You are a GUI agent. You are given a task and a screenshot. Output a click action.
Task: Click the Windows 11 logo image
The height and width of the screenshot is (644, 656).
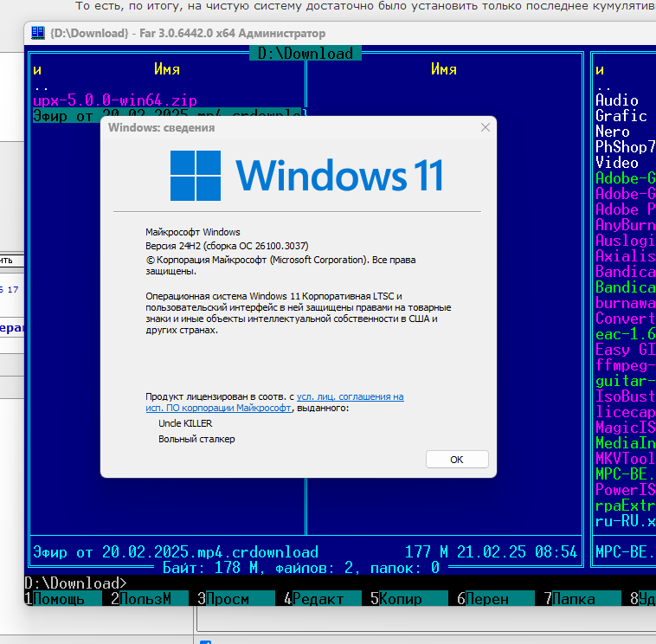[x=306, y=176]
